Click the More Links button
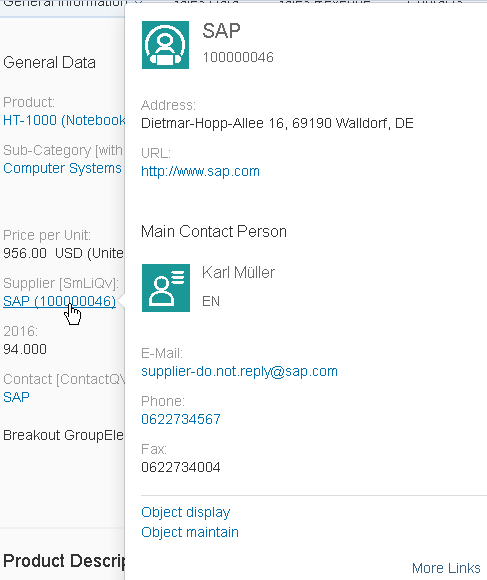Screen dimensions: 487x580 pos(446,568)
